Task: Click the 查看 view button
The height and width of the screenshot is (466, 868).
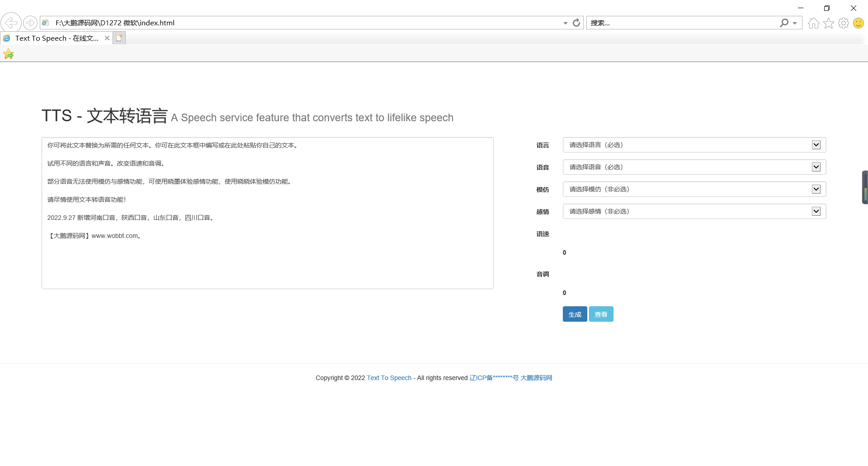Action: [x=601, y=314]
